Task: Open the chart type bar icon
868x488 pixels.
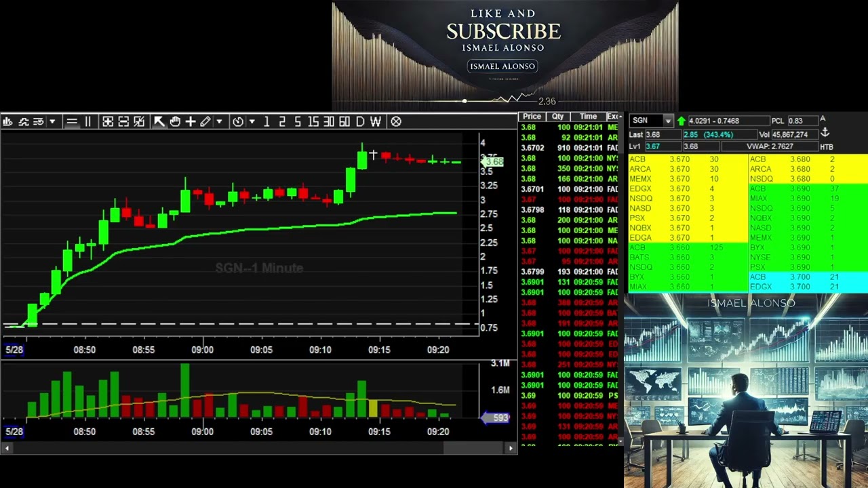Action: pyautogui.click(x=7, y=121)
